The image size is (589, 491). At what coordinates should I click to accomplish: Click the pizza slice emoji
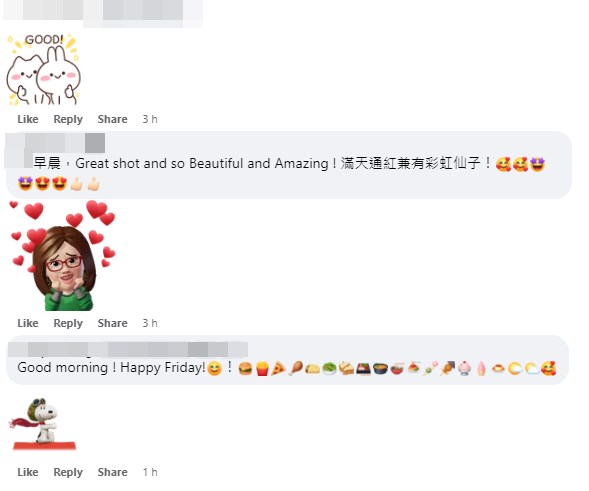coord(278,369)
